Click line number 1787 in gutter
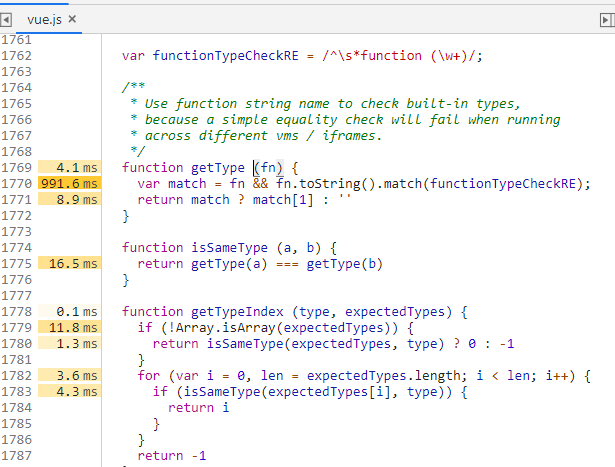Screen dimensions: 615x467 pyautogui.click(x=16, y=456)
